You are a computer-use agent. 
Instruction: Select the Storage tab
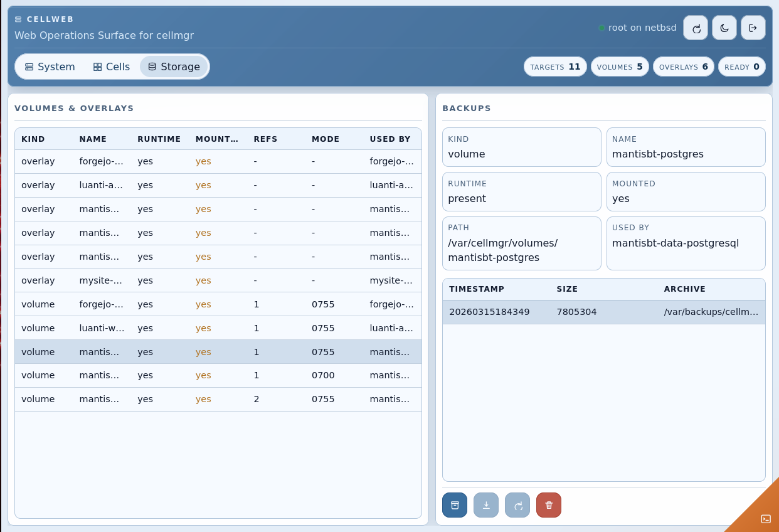point(174,66)
